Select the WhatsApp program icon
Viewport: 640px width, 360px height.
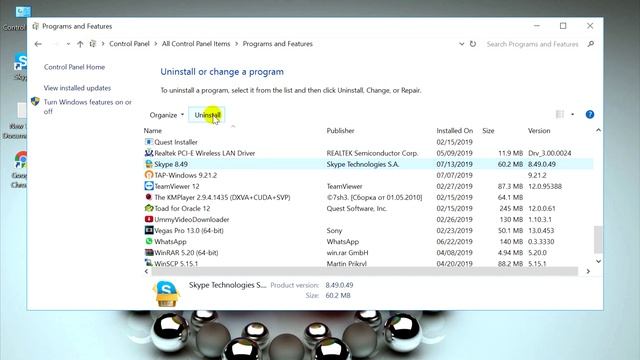[149, 241]
